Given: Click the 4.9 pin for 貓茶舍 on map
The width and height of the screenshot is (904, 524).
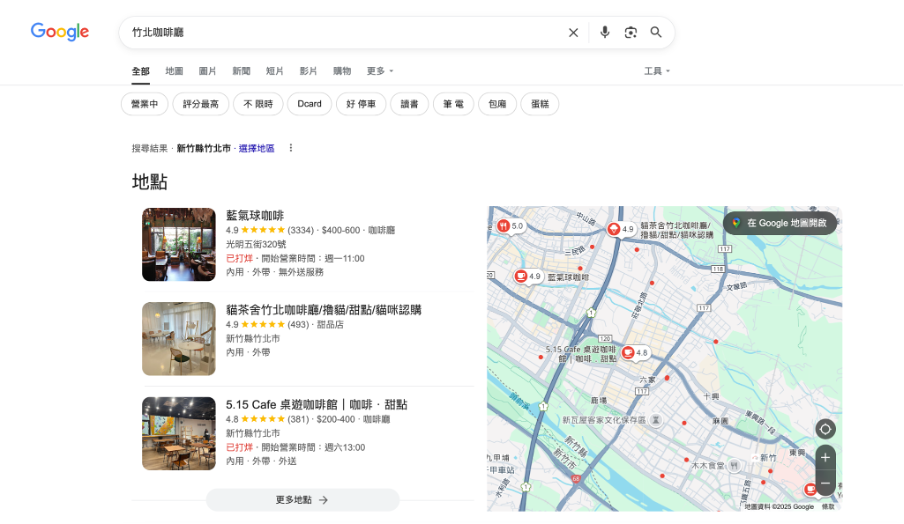Looking at the screenshot, I should pyautogui.click(x=621, y=229).
